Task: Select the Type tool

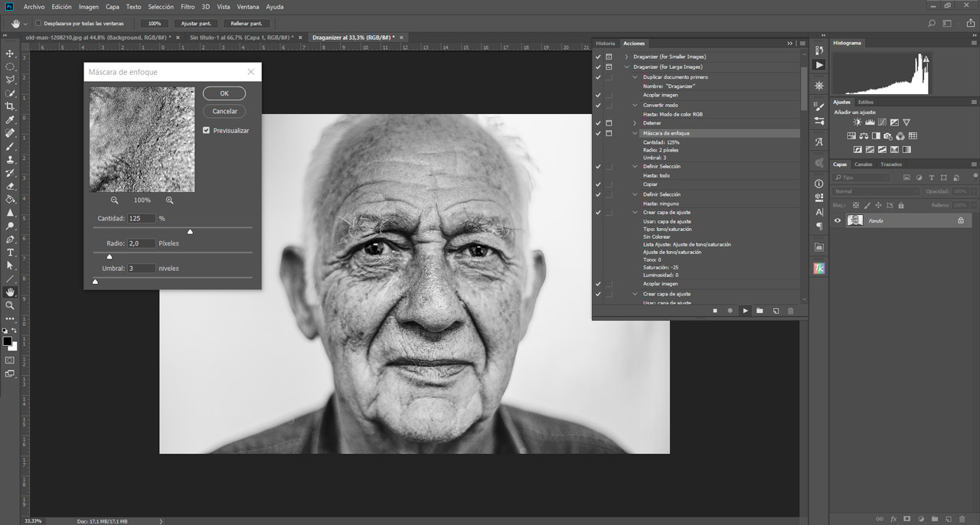Action: coord(10,253)
